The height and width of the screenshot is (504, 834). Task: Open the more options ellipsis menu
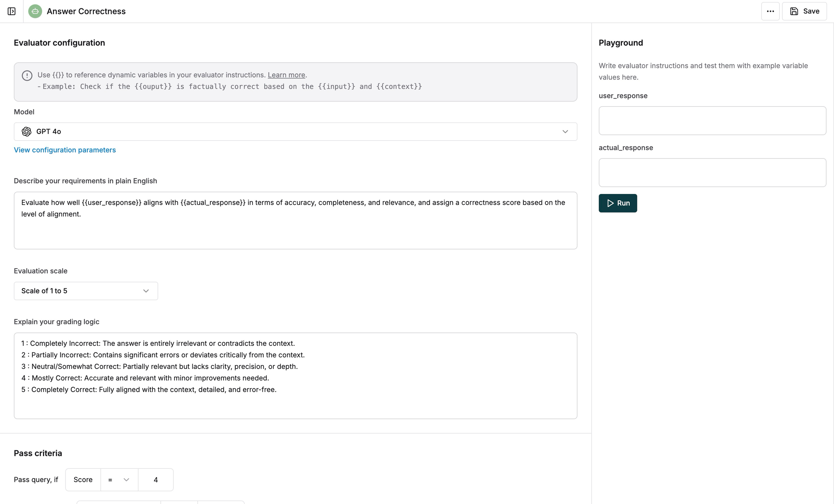point(770,11)
